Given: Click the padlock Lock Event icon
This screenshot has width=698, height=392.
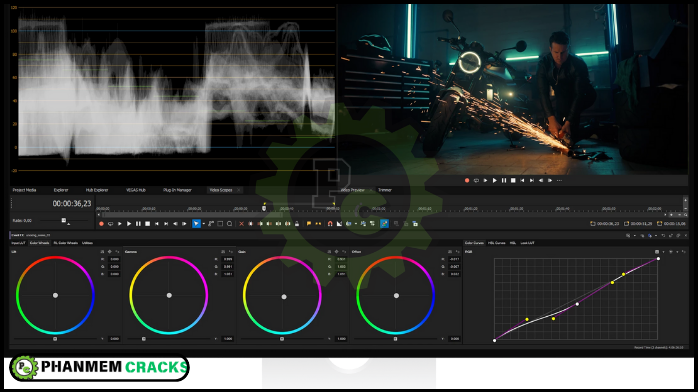Looking at the screenshot, I should (x=297, y=223).
